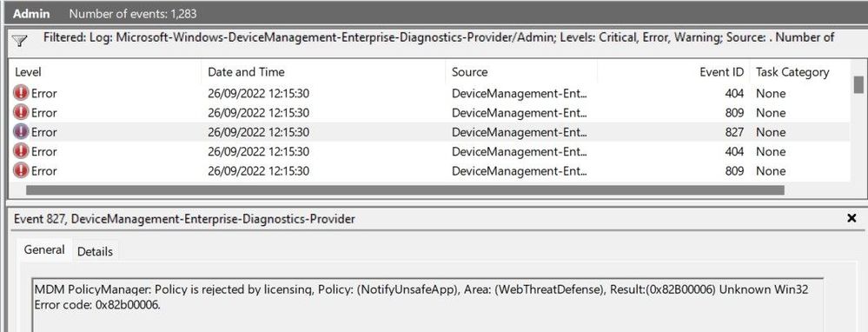Click the Error level text in the 827 row
Screen dimensions: 868x332
(x=43, y=132)
